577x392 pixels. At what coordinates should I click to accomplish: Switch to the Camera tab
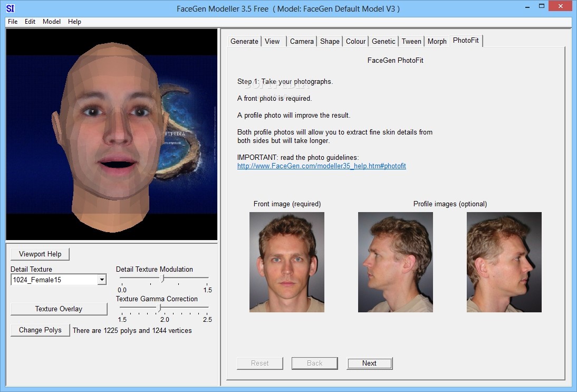(302, 41)
